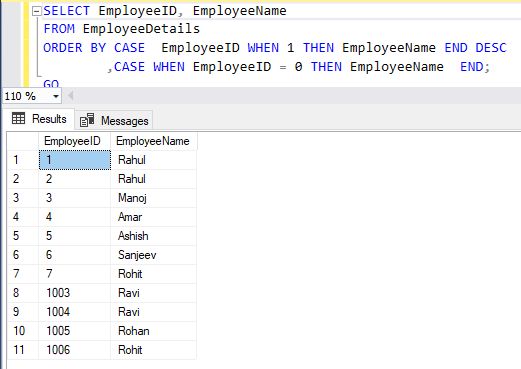Click the Manoj name cell

pos(154,198)
